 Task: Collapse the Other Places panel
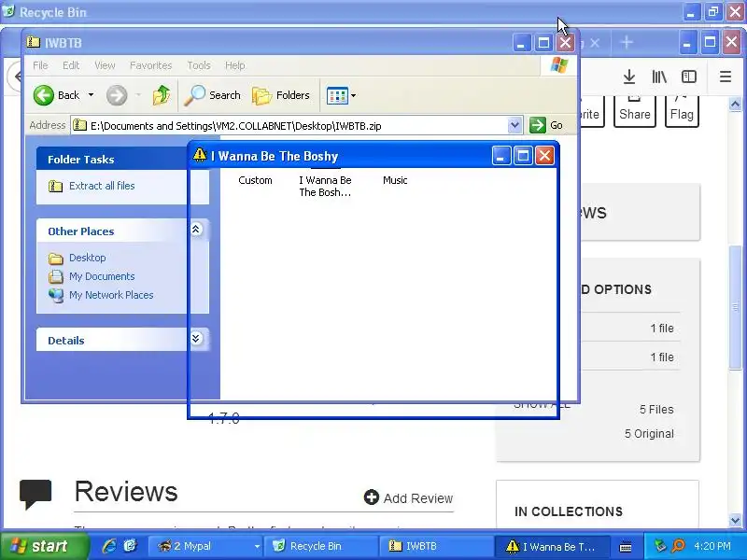click(x=196, y=230)
